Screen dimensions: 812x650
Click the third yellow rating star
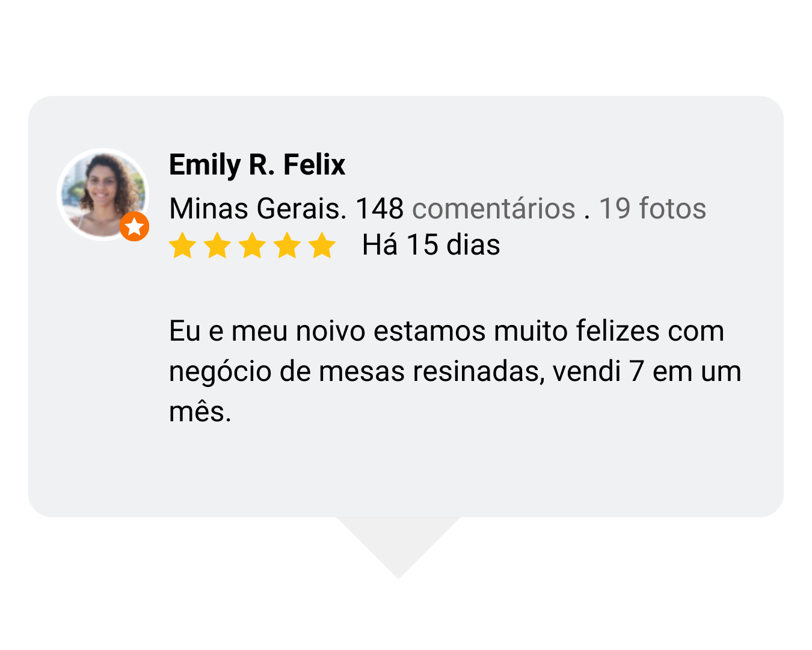(x=253, y=246)
